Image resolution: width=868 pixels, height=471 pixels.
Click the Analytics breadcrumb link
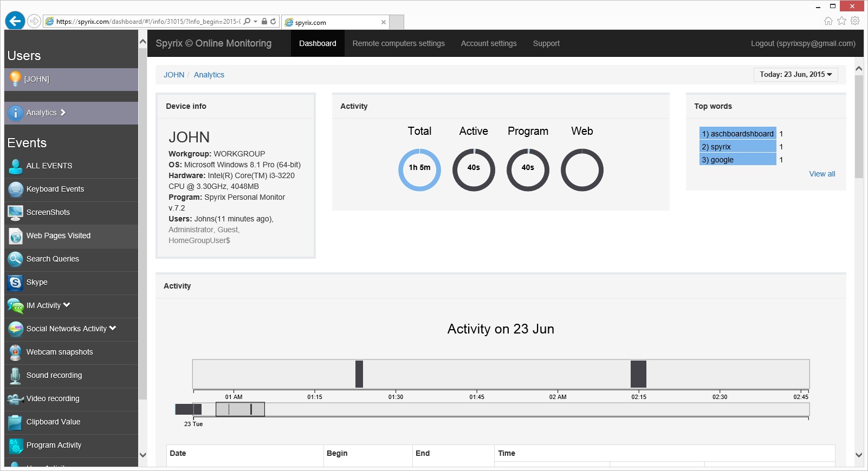click(x=209, y=75)
